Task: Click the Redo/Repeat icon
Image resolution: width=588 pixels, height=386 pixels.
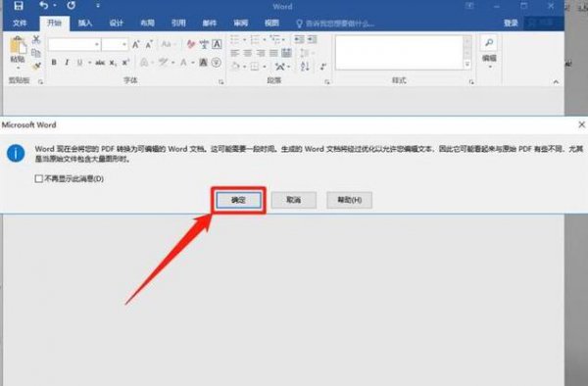Action: pyautogui.click(x=72, y=6)
